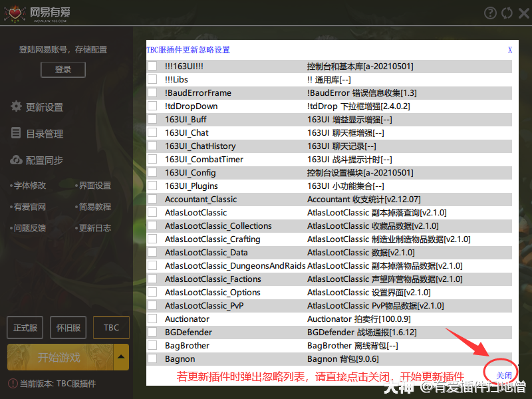The width and height of the screenshot is (532, 399).
Task: Start the game with 开始游戏 button
Action: pyautogui.click(x=60, y=357)
